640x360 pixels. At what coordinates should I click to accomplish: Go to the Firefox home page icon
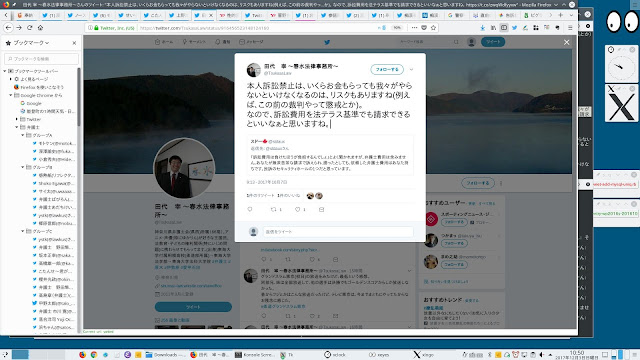40,28
